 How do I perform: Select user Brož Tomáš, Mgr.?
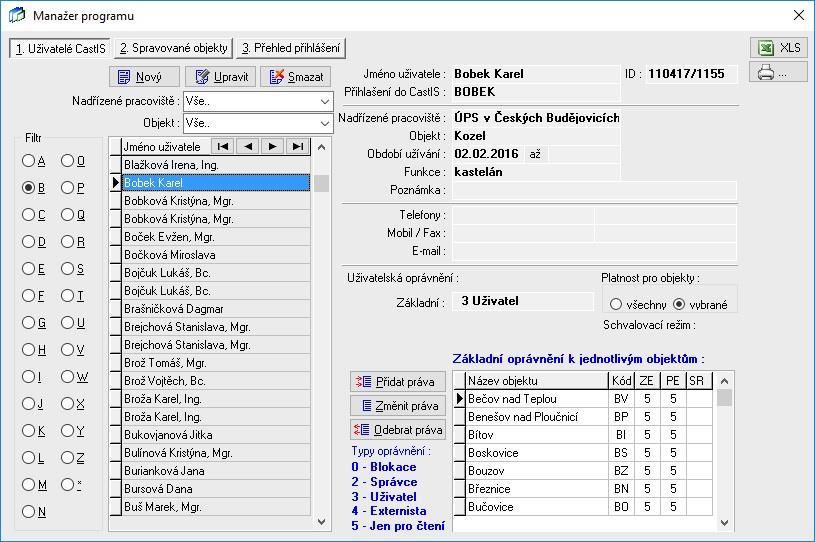pyautogui.click(x=216, y=363)
